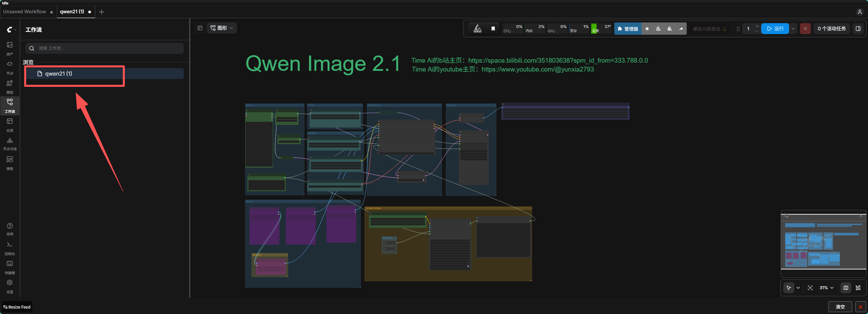The width and height of the screenshot is (868, 314).
Task: Open the bilibili space URL link
Action: (x=558, y=60)
